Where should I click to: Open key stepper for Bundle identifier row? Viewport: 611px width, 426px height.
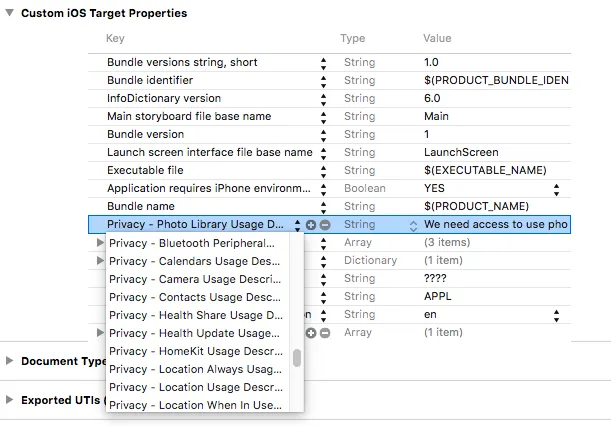click(323, 80)
